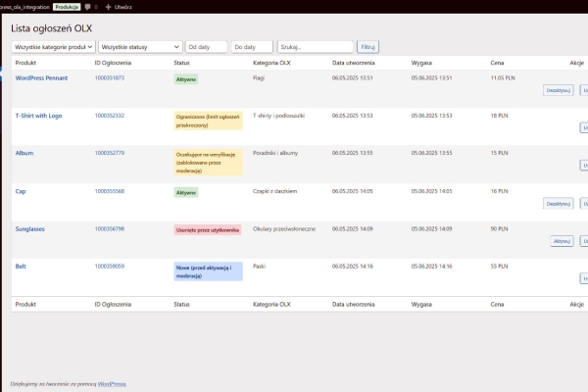The width and height of the screenshot is (588, 392).
Task: Deactivate the WordPress Pennant listing
Action: tap(558, 90)
